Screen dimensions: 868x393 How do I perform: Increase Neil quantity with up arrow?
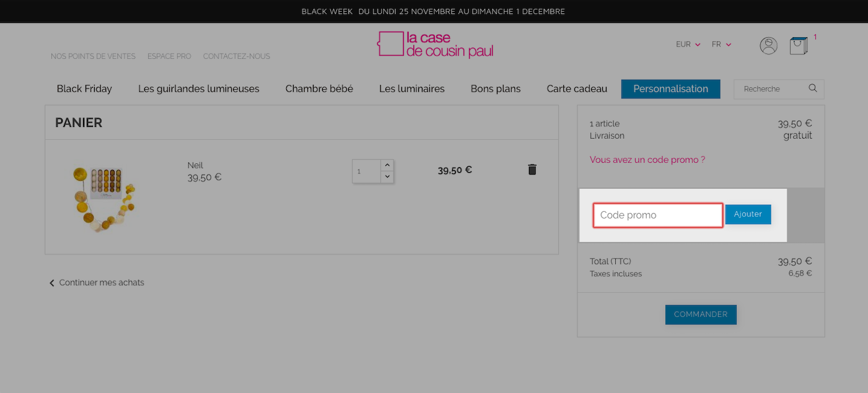[387, 165]
